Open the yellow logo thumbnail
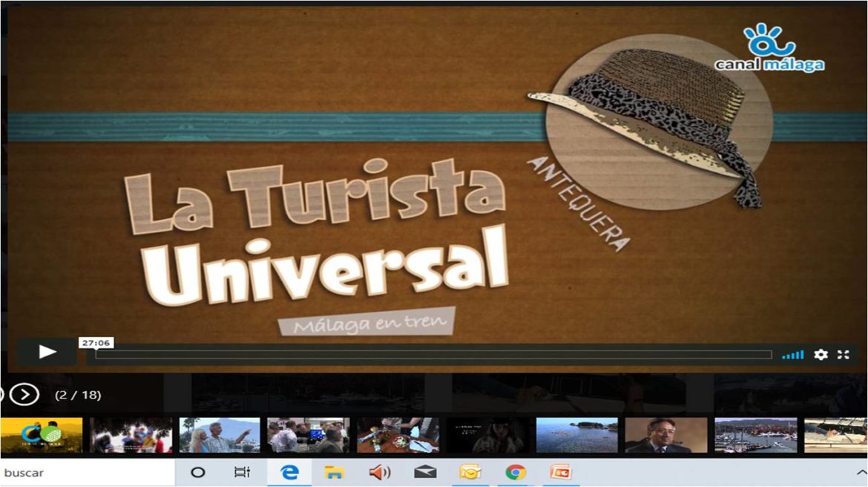Image resolution: width=868 pixels, height=487 pixels. pyautogui.click(x=41, y=436)
